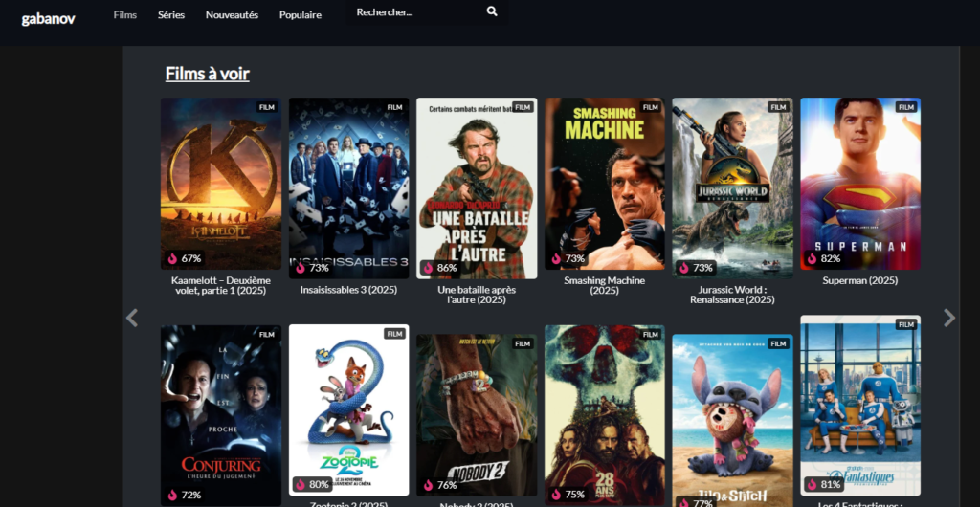This screenshot has width=980, height=507.
Task: Click the left carousel arrow
Action: pyautogui.click(x=132, y=319)
